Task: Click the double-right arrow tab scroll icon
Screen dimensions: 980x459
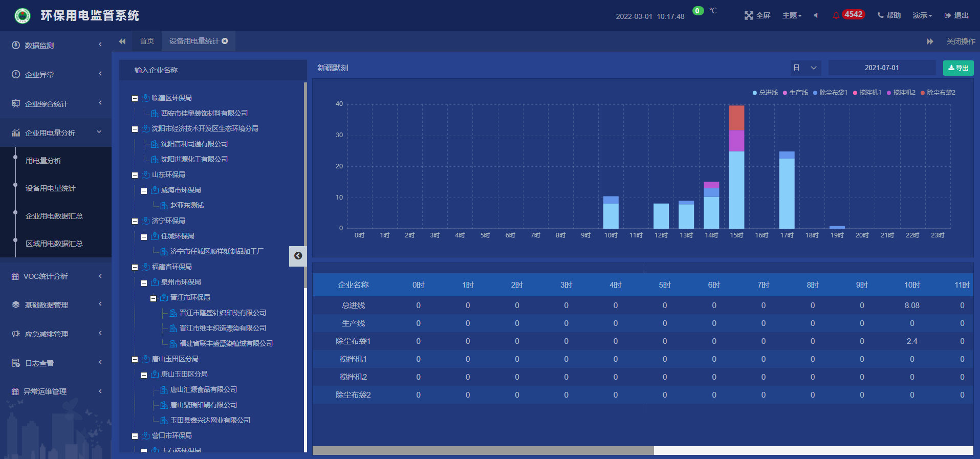Action: pos(930,41)
